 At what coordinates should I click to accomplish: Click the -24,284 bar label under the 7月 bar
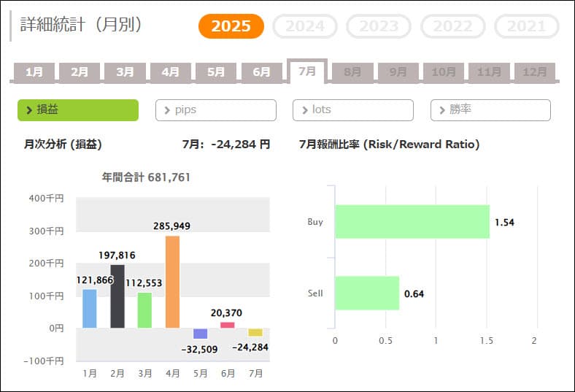[250, 347]
